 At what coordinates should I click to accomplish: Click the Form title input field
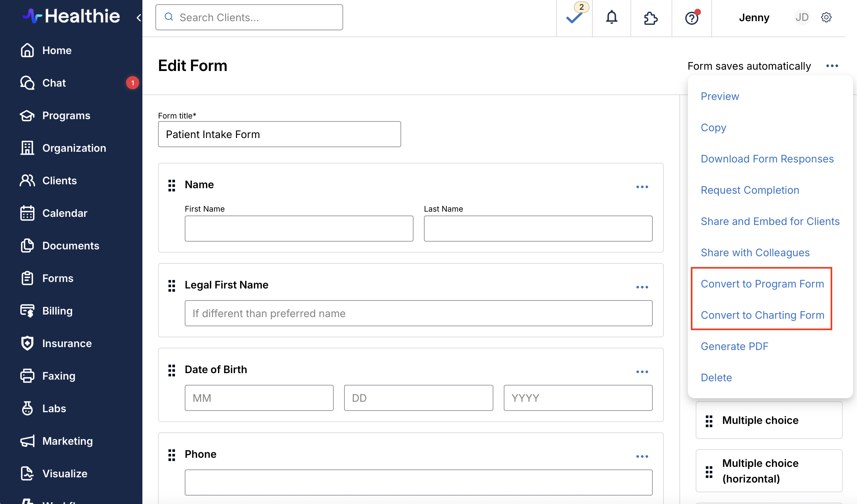pyautogui.click(x=279, y=134)
